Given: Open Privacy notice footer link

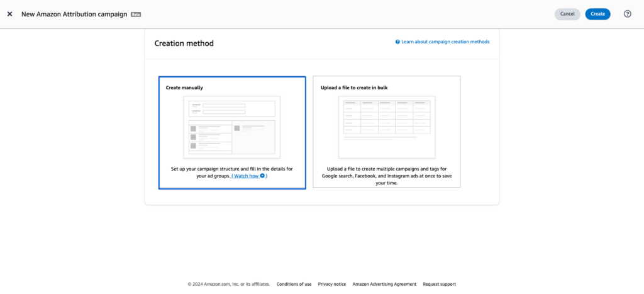Looking at the screenshot, I should point(332,284).
